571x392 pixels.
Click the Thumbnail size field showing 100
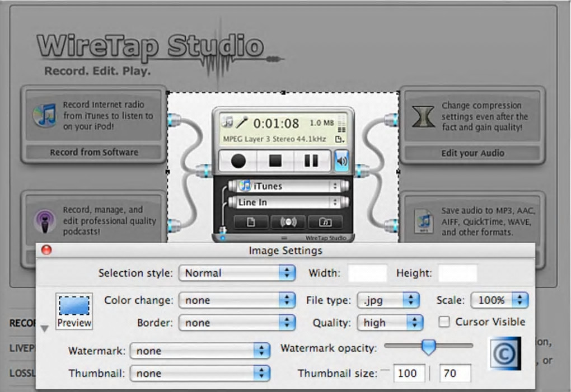click(x=409, y=373)
